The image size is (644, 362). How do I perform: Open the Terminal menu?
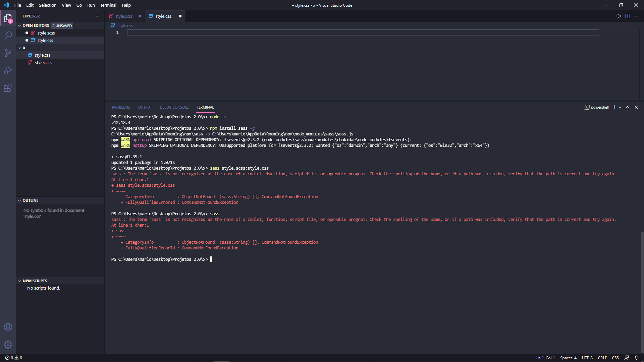[x=108, y=5]
